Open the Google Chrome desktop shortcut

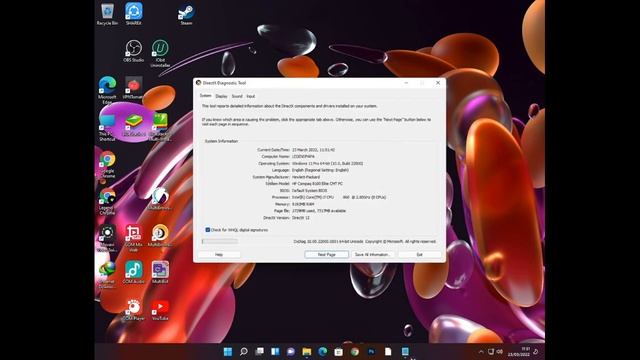click(107, 164)
